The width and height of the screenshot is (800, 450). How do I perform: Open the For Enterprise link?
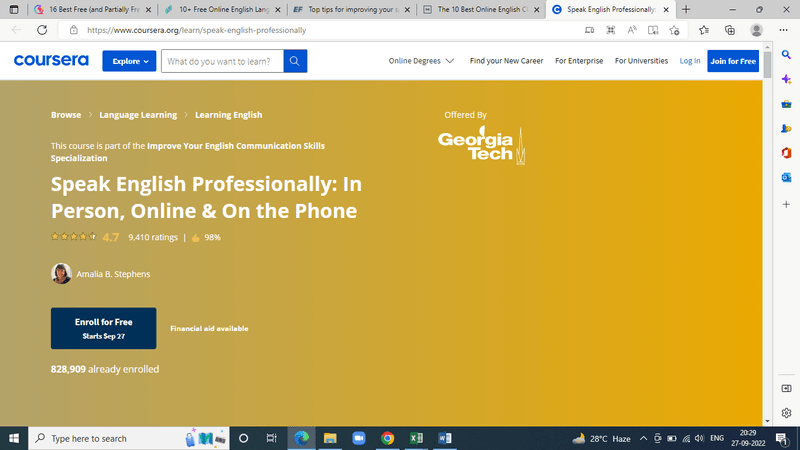(x=579, y=61)
